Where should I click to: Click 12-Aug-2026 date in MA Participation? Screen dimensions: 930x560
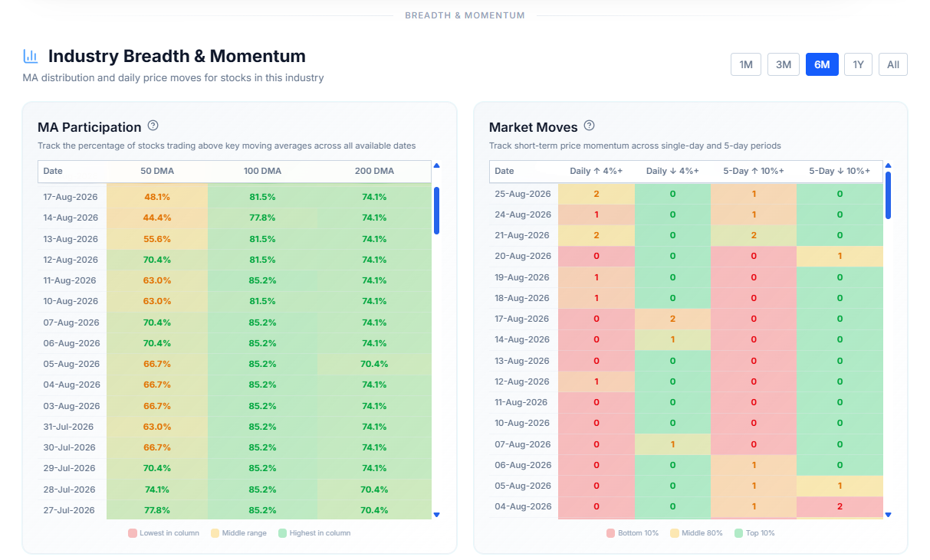[71, 260]
